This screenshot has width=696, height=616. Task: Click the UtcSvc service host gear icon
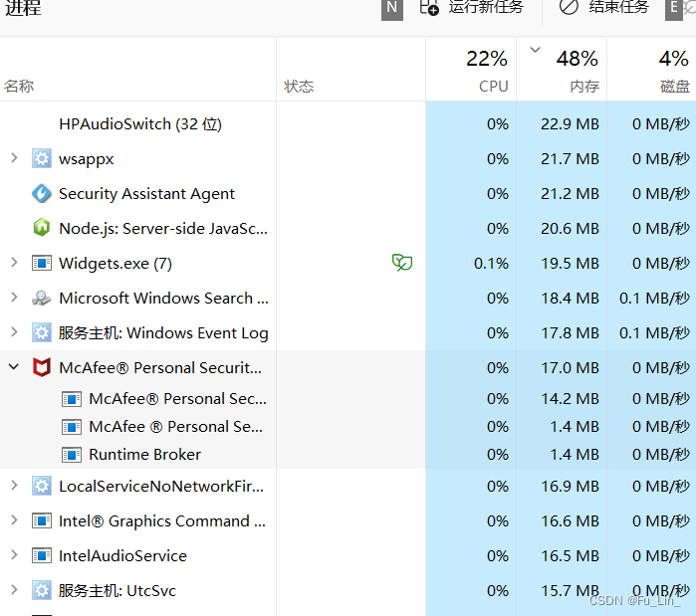(x=42, y=591)
